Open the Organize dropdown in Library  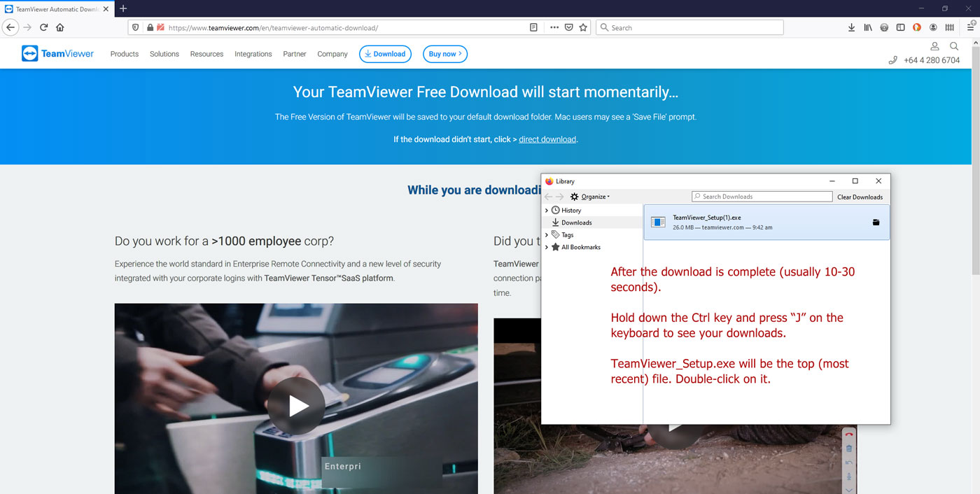point(590,197)
